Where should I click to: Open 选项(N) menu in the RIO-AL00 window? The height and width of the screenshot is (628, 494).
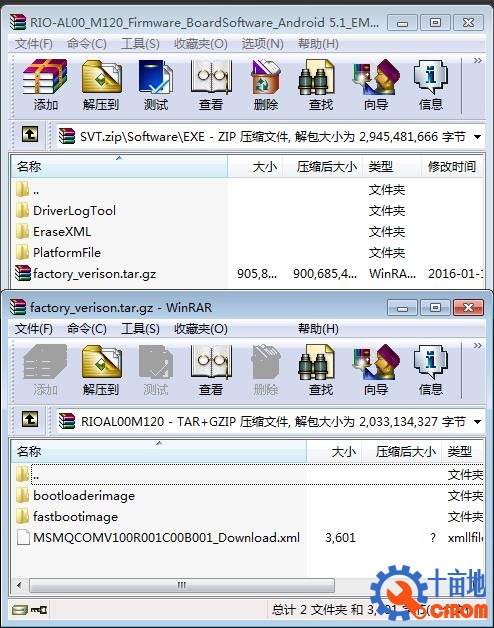click(262, 43)
